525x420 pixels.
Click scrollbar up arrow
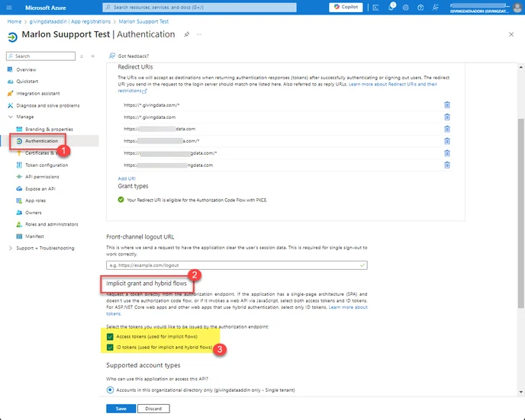point(520,67)
